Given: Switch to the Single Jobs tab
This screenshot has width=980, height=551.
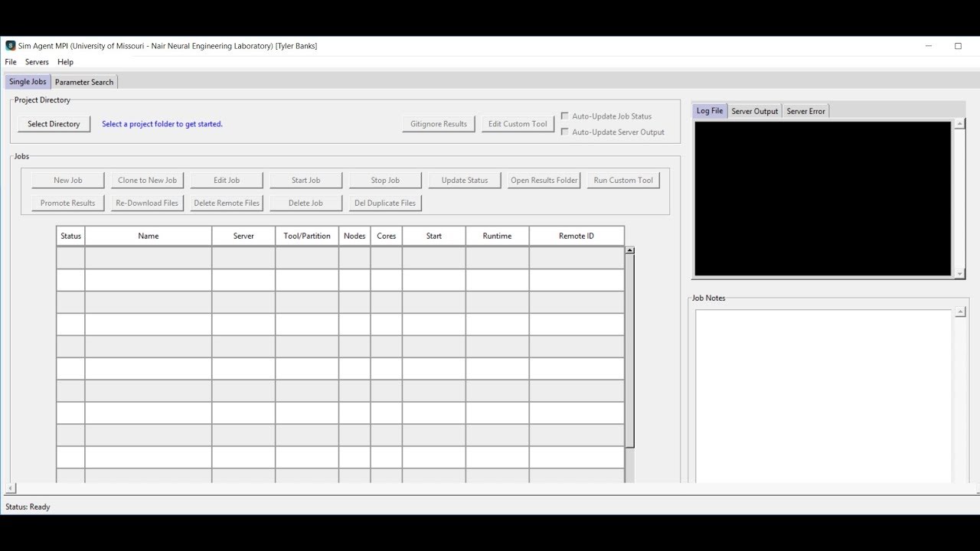Looking at the screenshot, I should [x=28, y=82].
